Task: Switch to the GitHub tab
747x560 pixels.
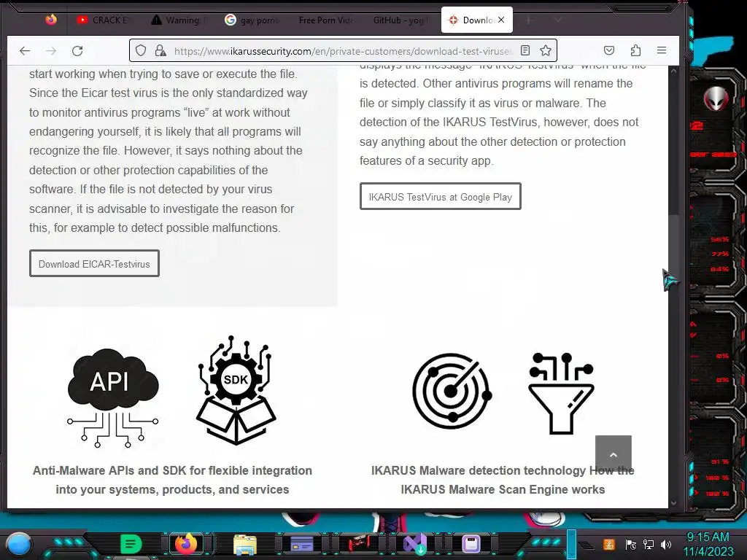Action: (400, 20)
